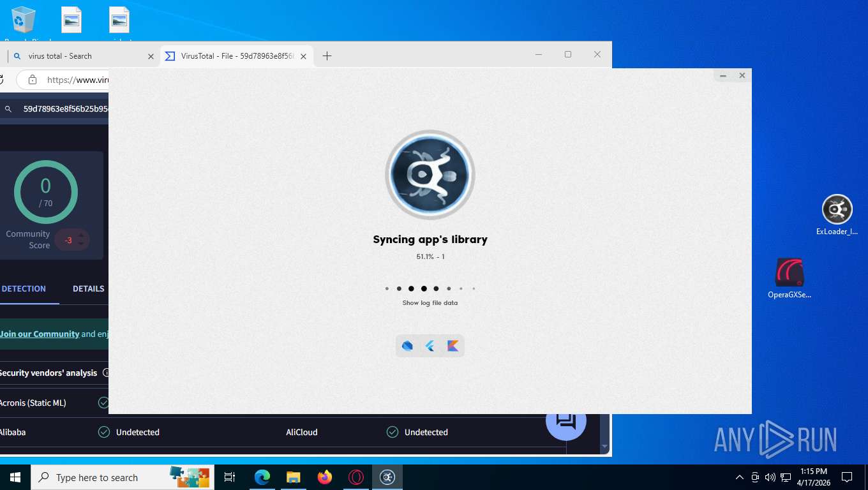Upvote the VirusTotal community score
Viewport: 868px width, 490px height.
[81, 235]
